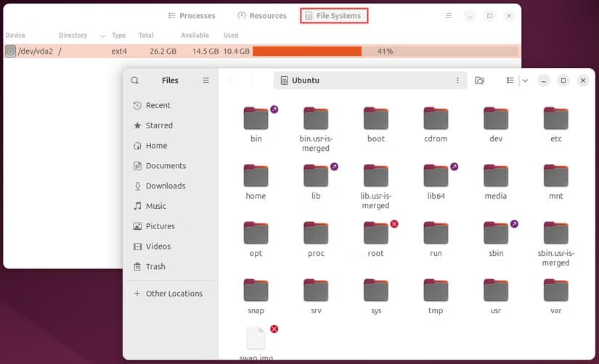599x364 pixels.
Task: Go to Downloads in the sidebar
Action: tap(165, 186)
